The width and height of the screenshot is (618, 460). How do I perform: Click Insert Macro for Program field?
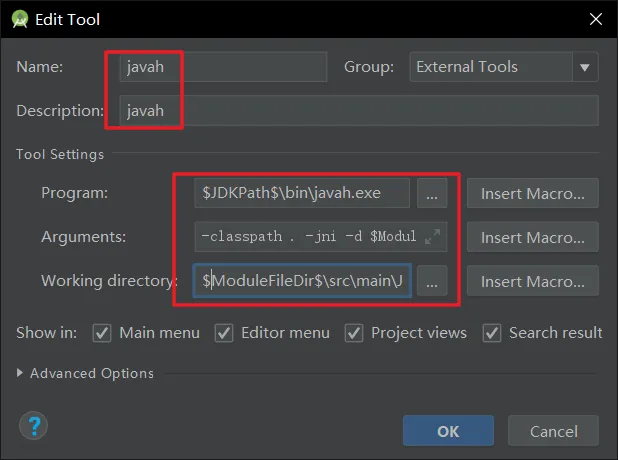pyautogui.click(x=539, y=195)
